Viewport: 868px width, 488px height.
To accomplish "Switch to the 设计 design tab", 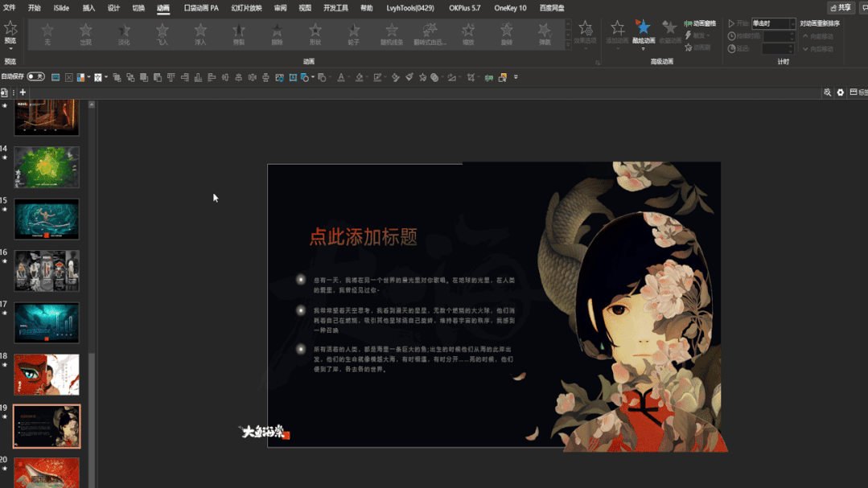I will [113, 8].
